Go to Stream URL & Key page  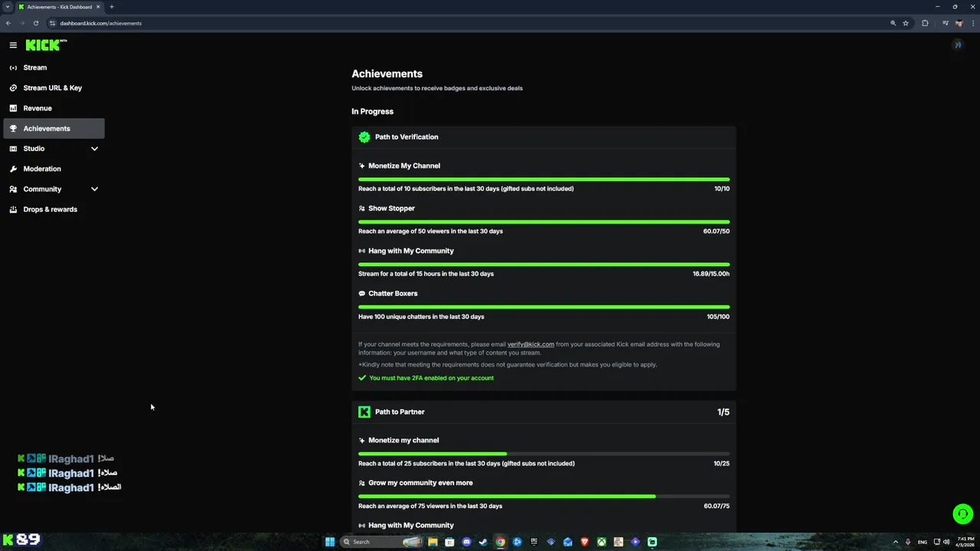(x=54, y=88)
